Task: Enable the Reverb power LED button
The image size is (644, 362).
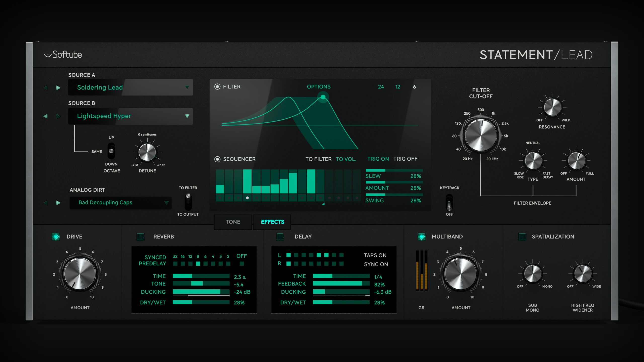Action: (x=140, y=237)
